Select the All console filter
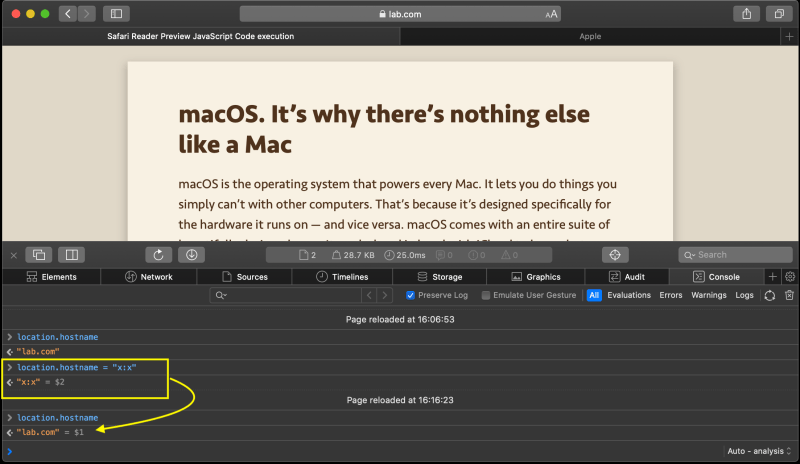Image resolution: width=800 pixels, height=464 pixels. point(594,295)
